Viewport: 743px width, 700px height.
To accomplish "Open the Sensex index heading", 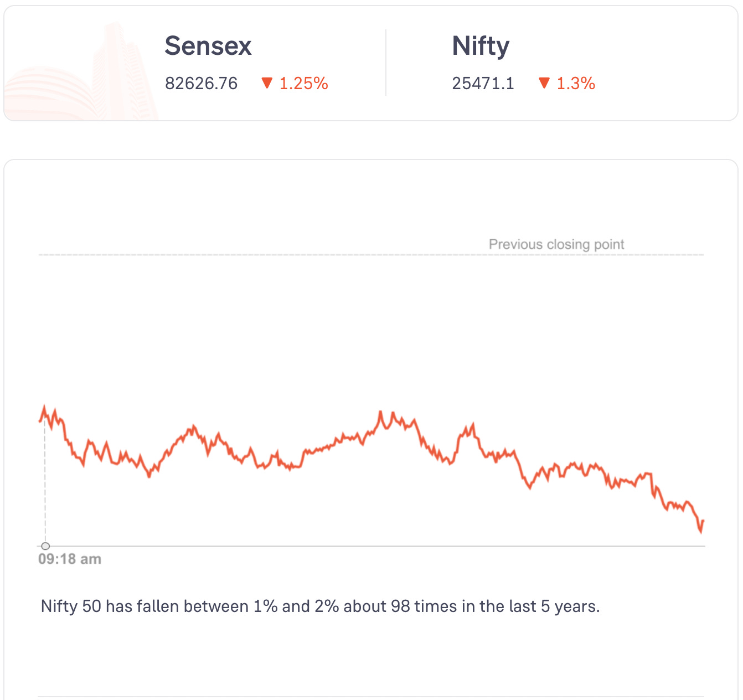I will click(208, 46).
